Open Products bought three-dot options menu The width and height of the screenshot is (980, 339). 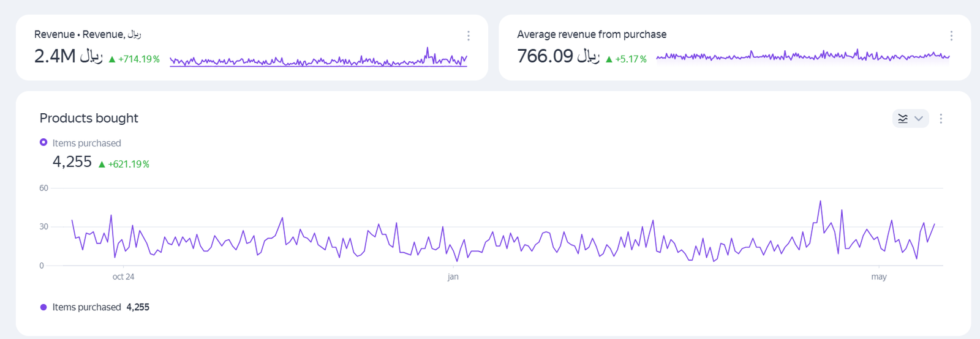[x=941, y=119]
